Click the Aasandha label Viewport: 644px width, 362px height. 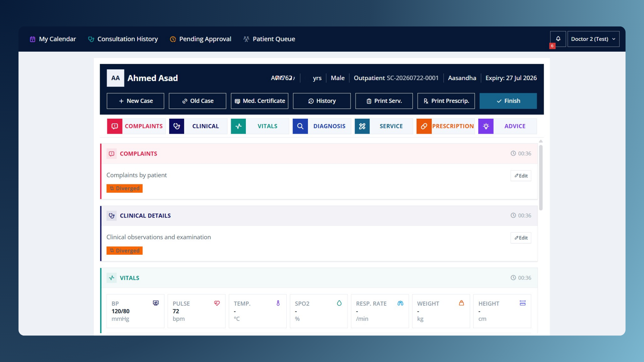click(x=462, y=78)
